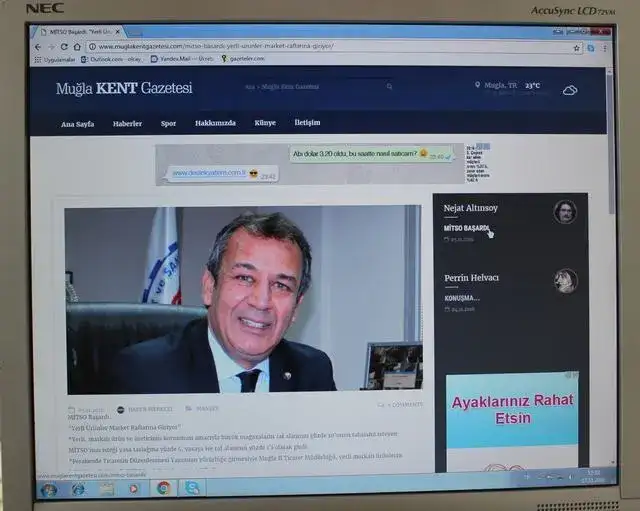Viewport: 640px width, 511px height.
Task: Click the extension icon beside the star
Action: pos(591,48)
